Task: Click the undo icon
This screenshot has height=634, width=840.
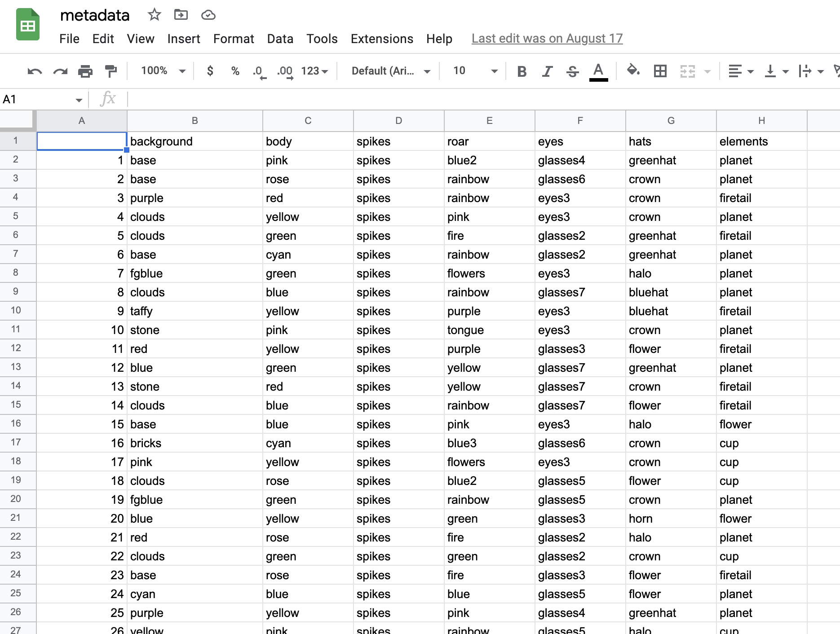Action: 35,71
